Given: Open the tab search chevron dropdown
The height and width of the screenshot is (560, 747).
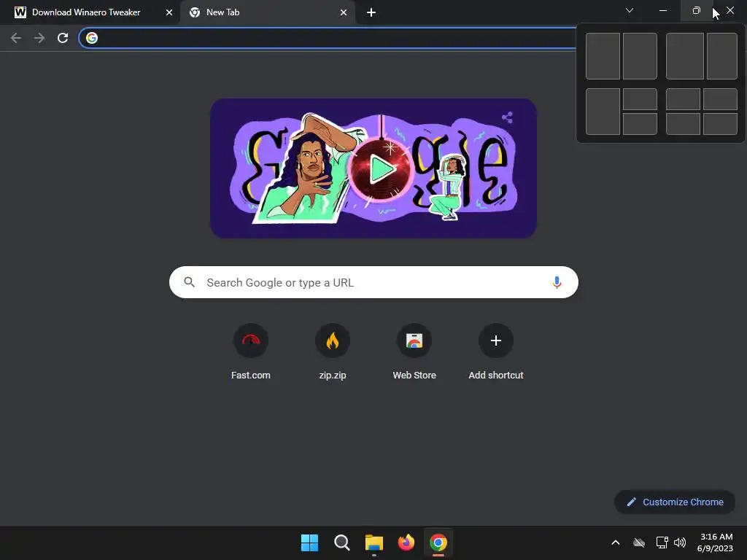Looking at the screenshot, I should click(630, 10).
